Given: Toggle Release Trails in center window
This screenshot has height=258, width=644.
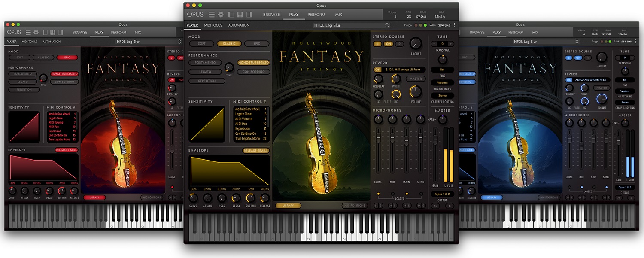Looking at the screenshot, I should (x=256, y=151).
